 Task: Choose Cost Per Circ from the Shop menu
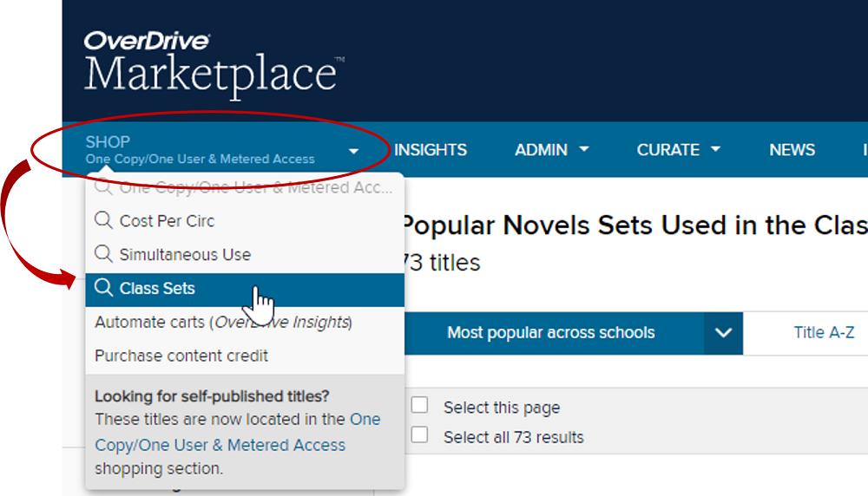point(245,220)
